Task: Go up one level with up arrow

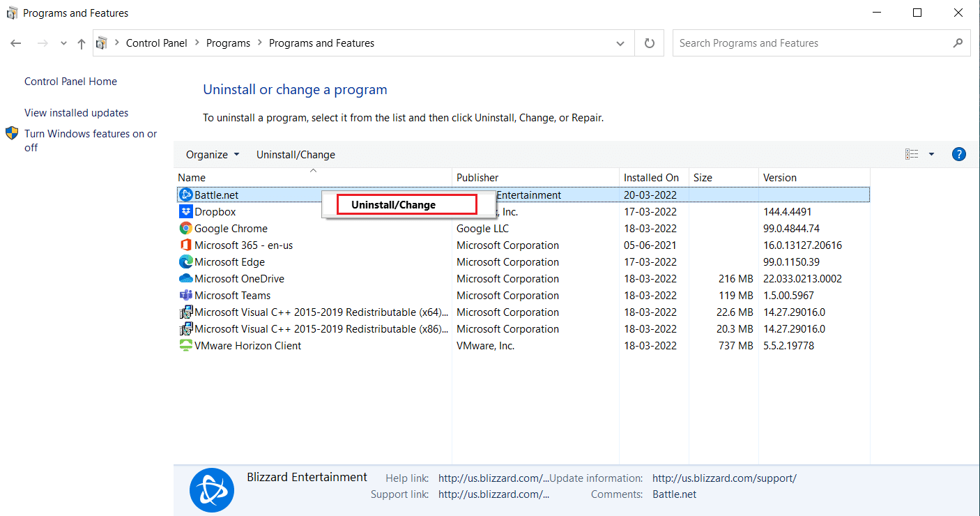Action: (x=82, y=43)
